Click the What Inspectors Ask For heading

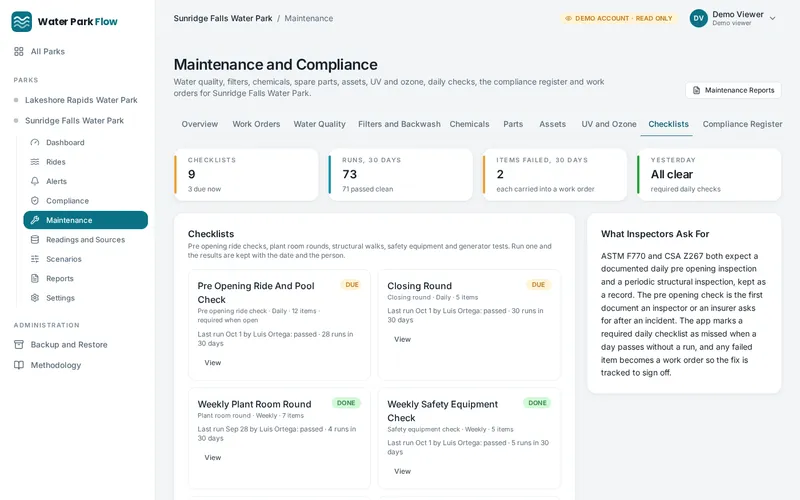[655, 234]
